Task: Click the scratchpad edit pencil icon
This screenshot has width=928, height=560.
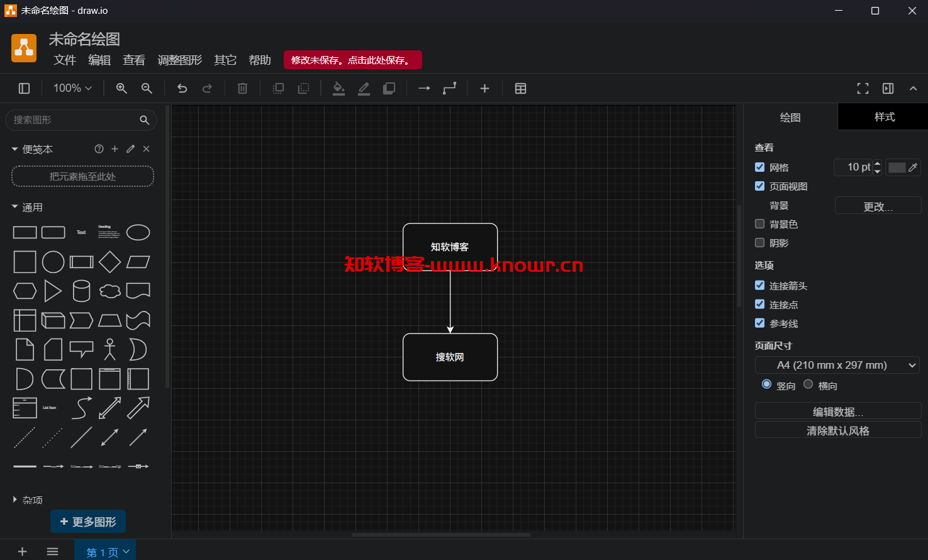Action: pos(130,149)
